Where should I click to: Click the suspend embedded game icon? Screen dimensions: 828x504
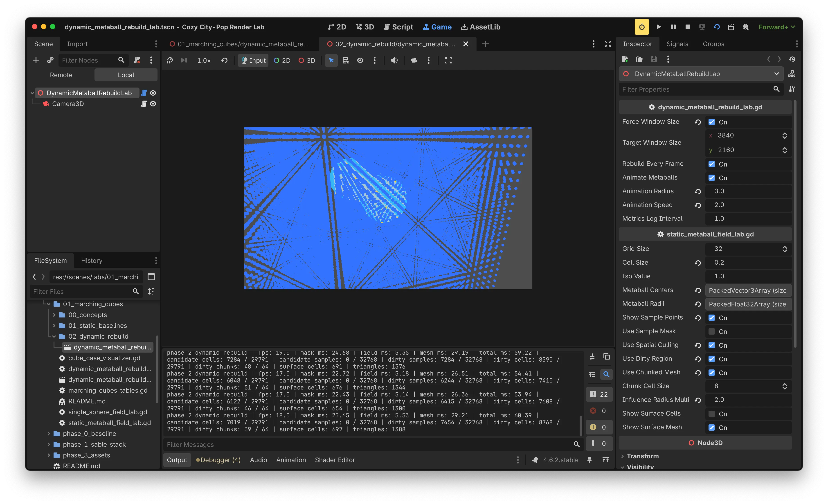(x=170, y=61)
